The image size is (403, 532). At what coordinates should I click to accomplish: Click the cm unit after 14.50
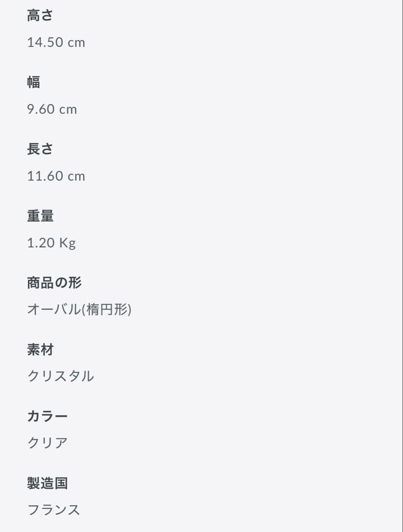coord(76,43)
